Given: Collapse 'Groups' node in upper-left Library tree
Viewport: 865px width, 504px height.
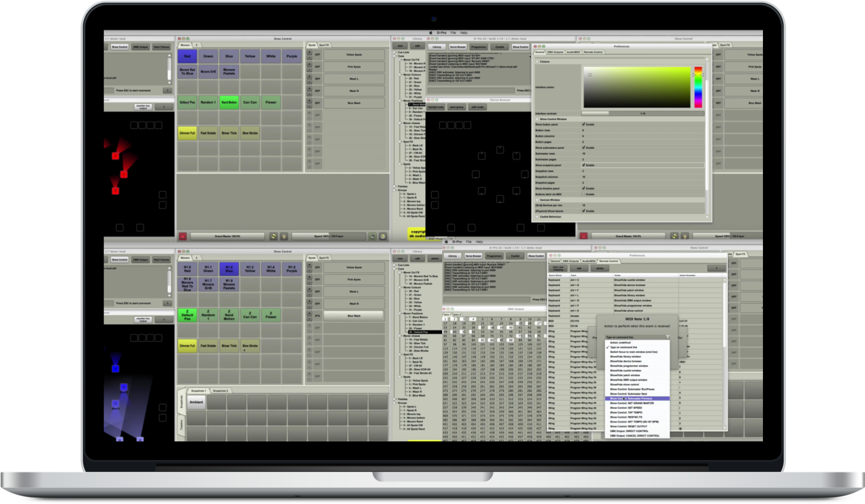Looking at the screenshot, I should coord(395,190).
